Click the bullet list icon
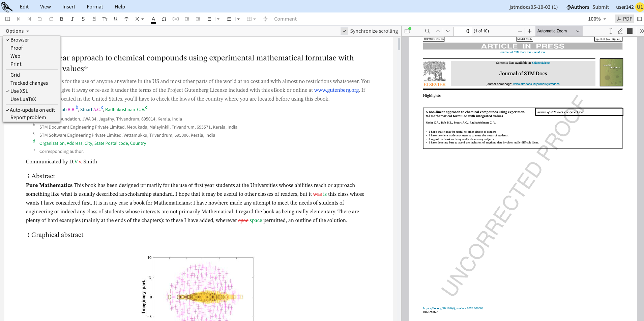Screen dimensions: 644x321 tap(209, 19)
